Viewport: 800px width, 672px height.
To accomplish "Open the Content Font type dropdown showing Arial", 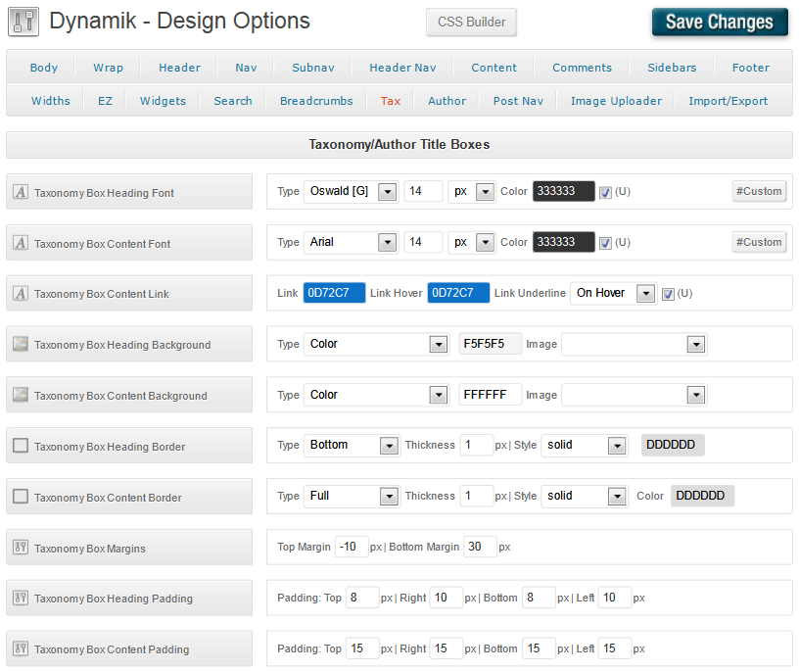I will click(351, 242).
